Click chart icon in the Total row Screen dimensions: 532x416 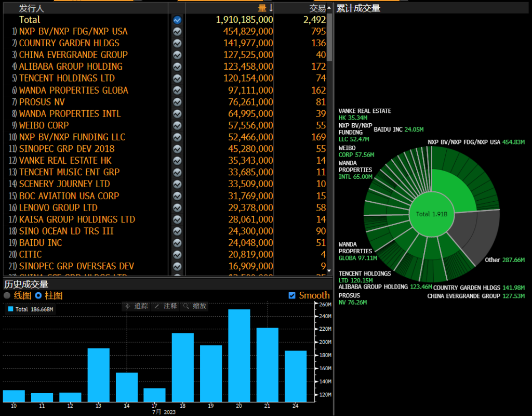pyautogui.click(x=177, y=20)
